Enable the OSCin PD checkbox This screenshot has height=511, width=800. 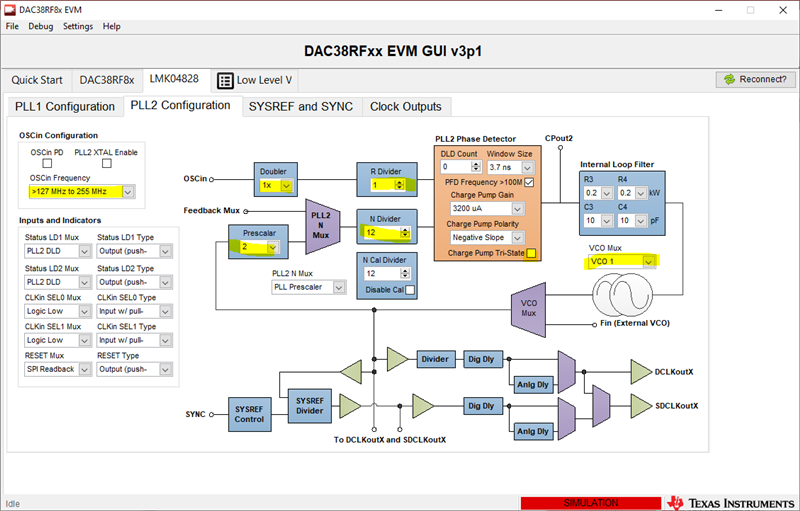tap(47, 163)
